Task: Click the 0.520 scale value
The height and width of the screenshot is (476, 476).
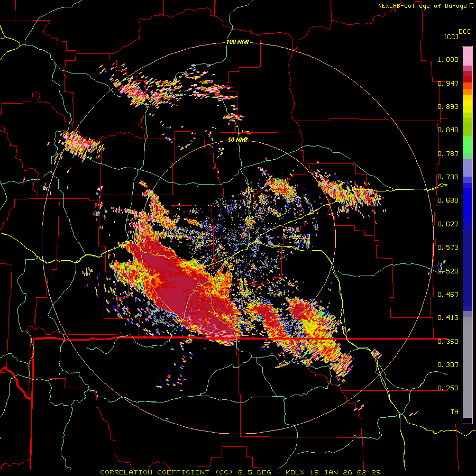Action: coord(448,271)
